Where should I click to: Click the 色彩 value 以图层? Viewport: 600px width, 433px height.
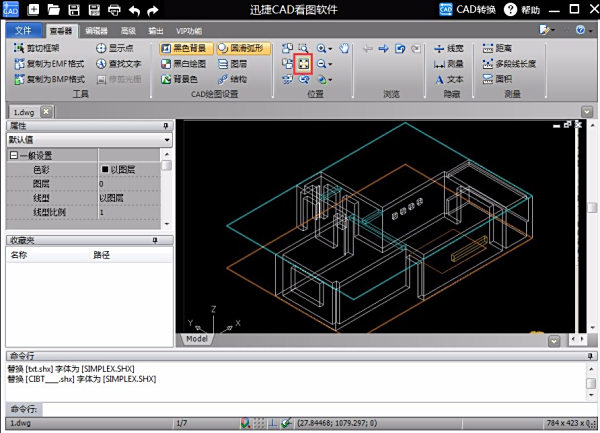[130, 169]
